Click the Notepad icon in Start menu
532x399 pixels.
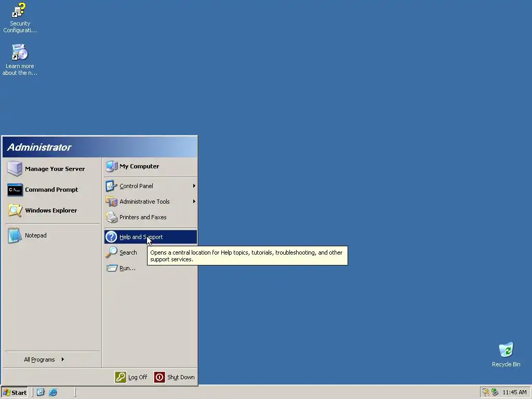point(15,235)
